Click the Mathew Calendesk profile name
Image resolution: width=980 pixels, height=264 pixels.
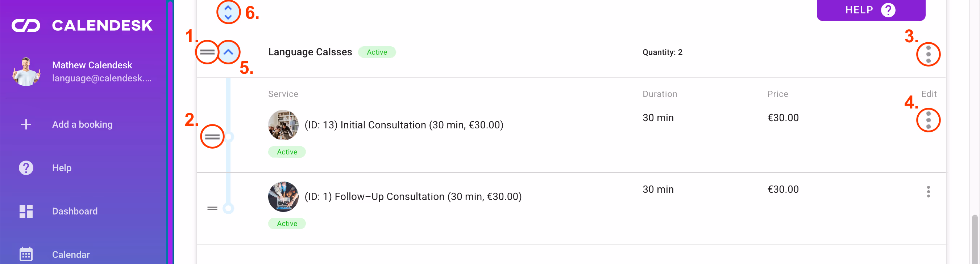coord(92,65)
